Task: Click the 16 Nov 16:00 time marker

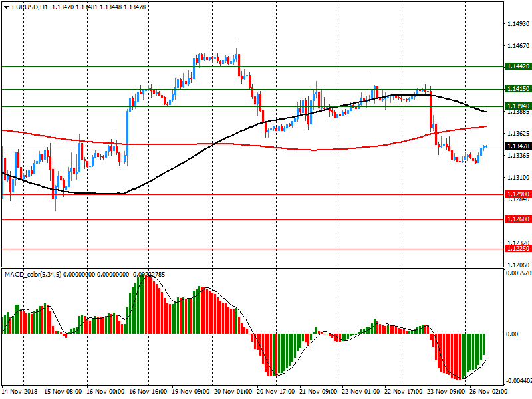Action: click(149, 392)
